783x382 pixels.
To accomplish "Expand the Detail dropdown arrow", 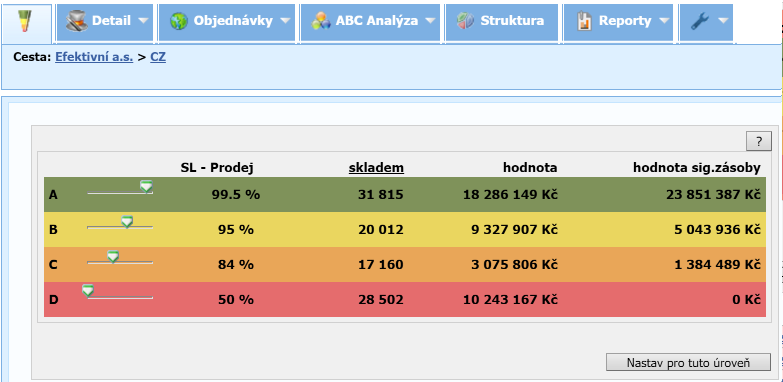I will (143, 21).
